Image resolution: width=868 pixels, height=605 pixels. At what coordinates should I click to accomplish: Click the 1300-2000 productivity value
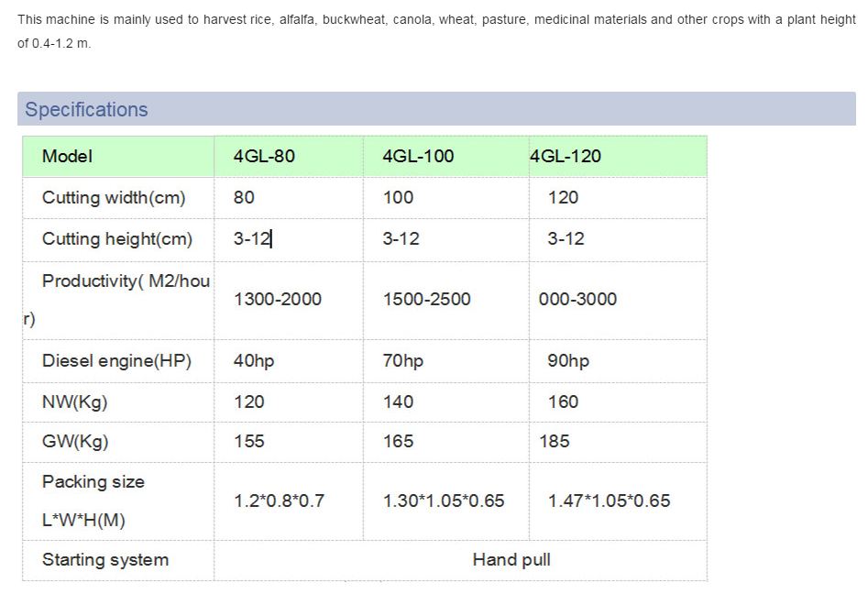click(278, 300)
